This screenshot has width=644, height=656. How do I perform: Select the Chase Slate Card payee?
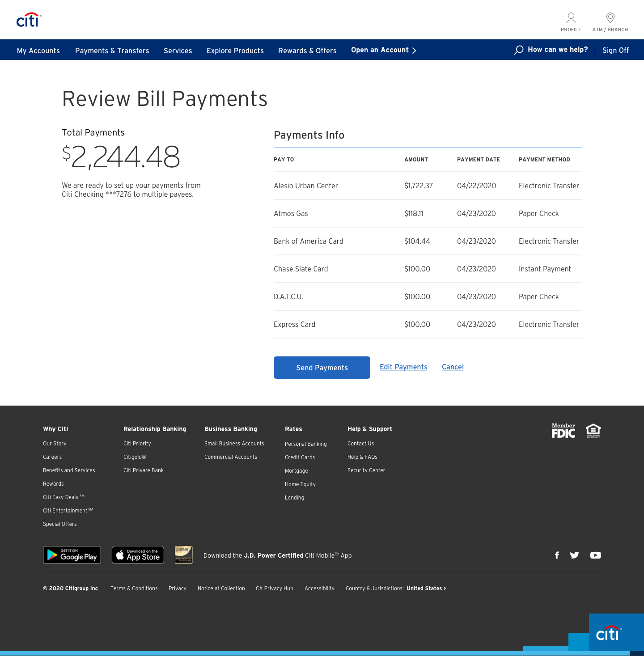301,269
